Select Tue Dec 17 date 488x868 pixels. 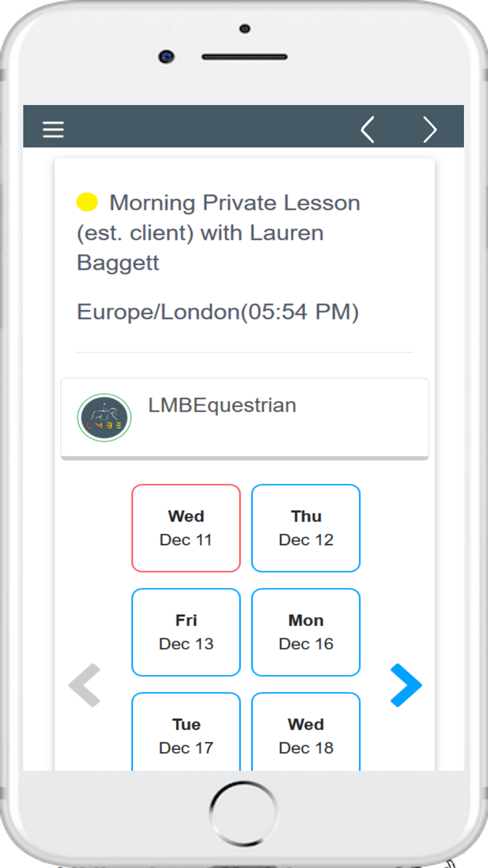point(186,732)
